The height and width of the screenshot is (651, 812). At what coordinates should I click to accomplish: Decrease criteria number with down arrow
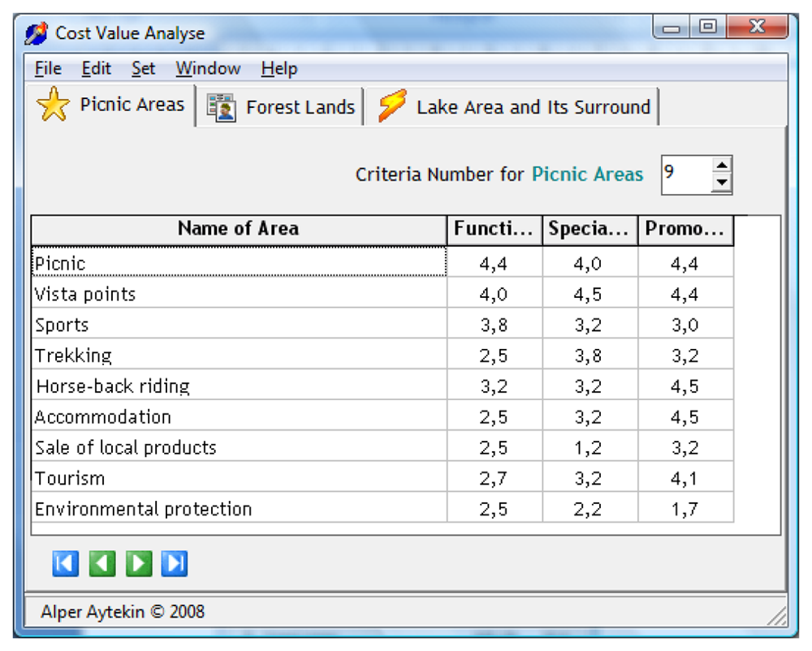tap(721, 183)
